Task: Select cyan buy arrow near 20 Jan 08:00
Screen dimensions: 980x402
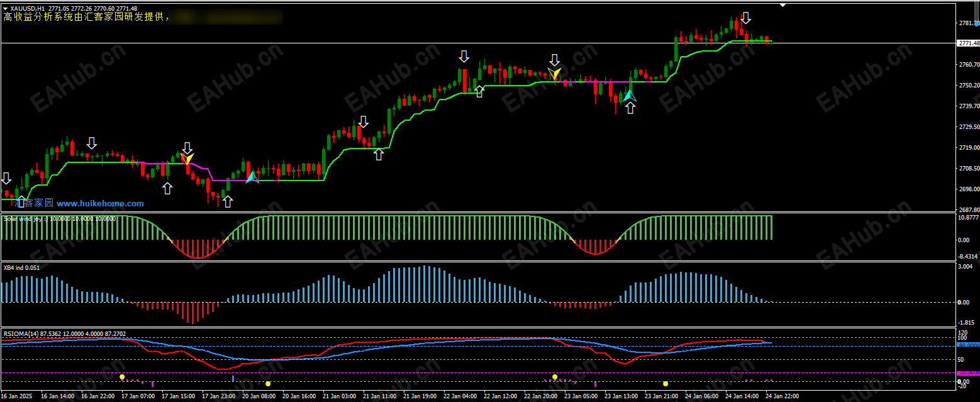Action: pyautogui.click(x=252, y=177)
